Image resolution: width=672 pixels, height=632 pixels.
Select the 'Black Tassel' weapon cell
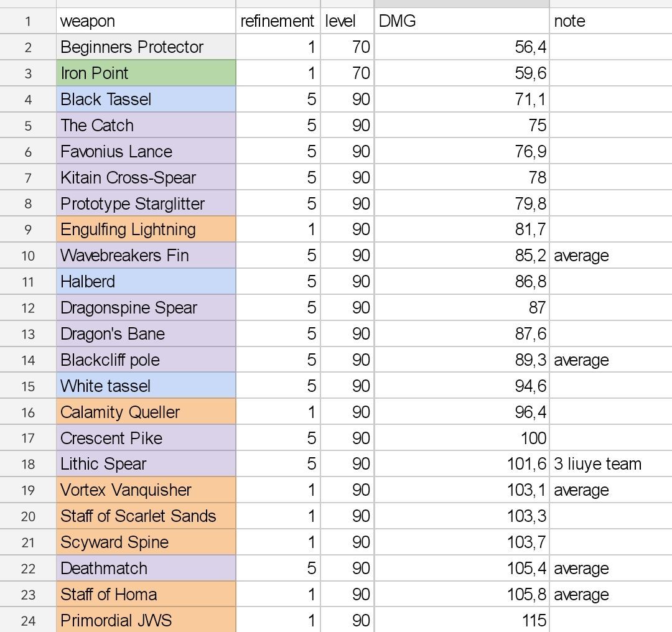pos(146,100)
